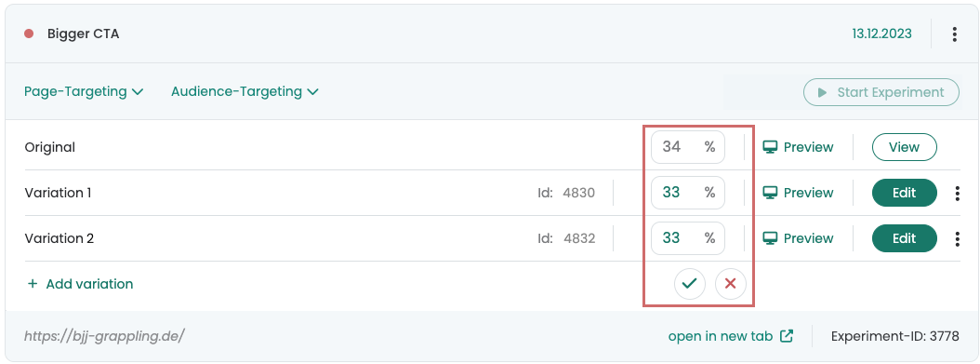Open Variation 2 three-dot menu

point(957,239)
